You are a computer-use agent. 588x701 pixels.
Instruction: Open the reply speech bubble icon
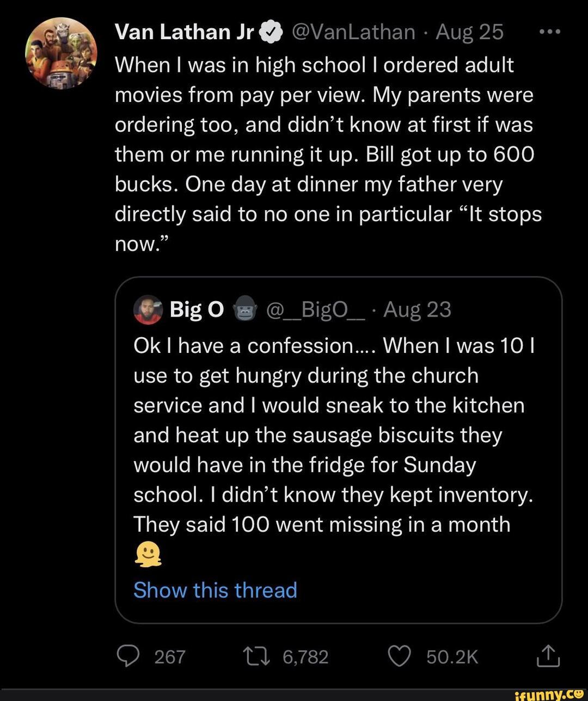point(128,656)
